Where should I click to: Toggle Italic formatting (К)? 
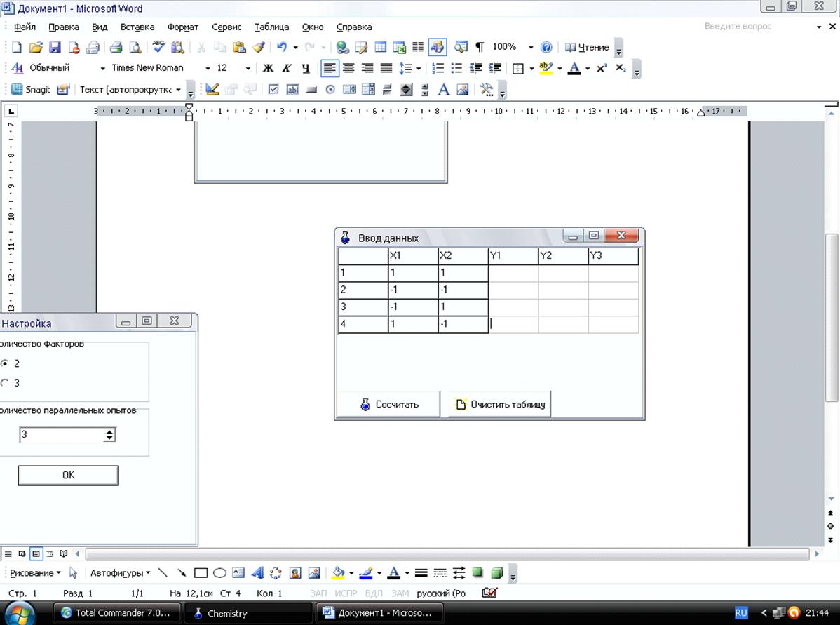(x=287, y=69)
